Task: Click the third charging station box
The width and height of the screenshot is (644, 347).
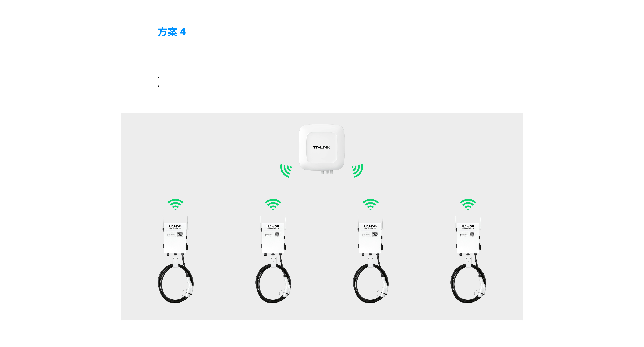Action: point(370,237)
